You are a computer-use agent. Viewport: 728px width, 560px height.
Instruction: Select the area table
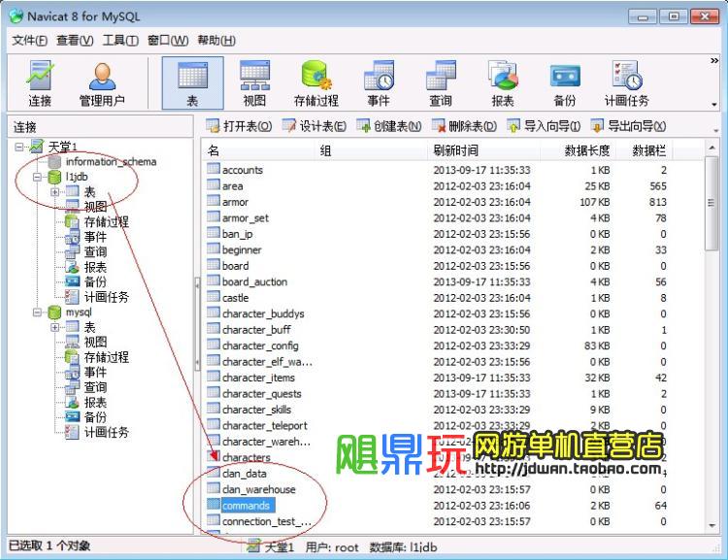[232, 186]
